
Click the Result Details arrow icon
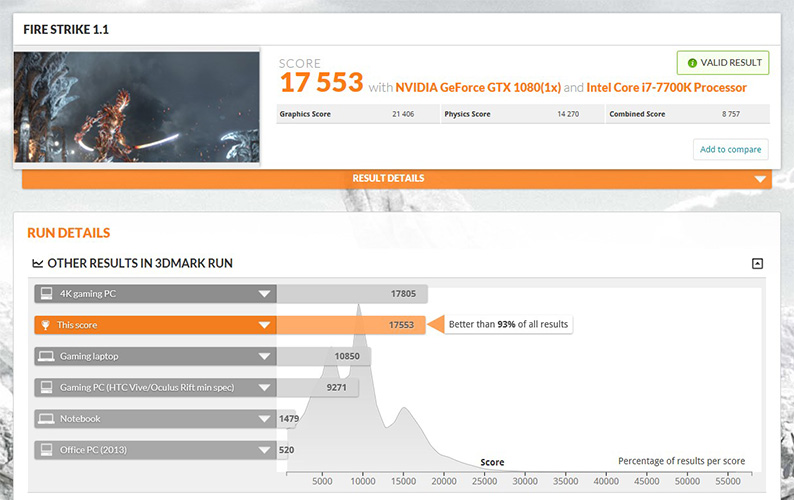coord(760,179)
